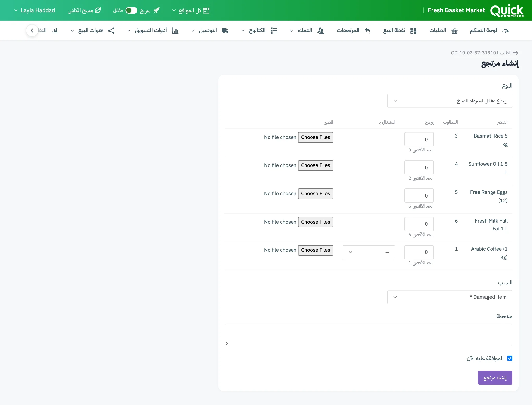The height and width of the screenshot is (405, 532).
Task: Choose files for Arabic Coffee (1 kg)
Action: [316, 250]
